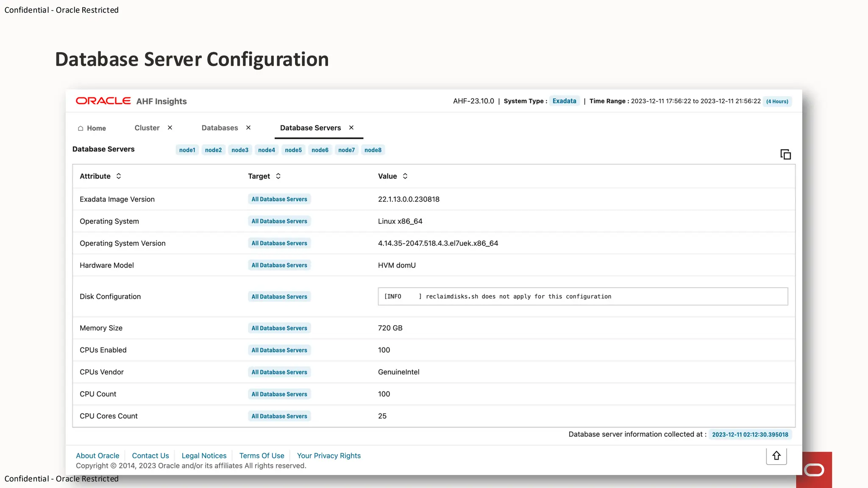This screenshot has height=488, width=868.
Task: Click the CPU Count attribute label
Action: pyautogui.click(x=97, y=394)
